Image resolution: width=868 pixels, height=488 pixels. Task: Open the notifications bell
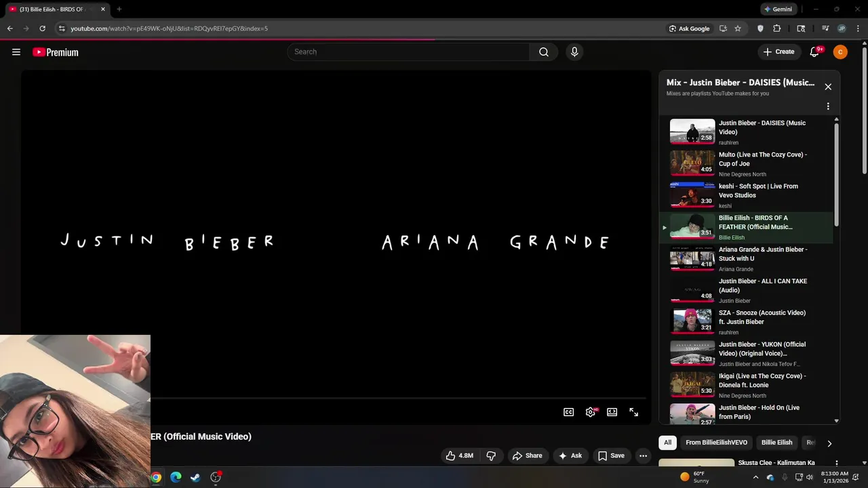pos(815,52)
